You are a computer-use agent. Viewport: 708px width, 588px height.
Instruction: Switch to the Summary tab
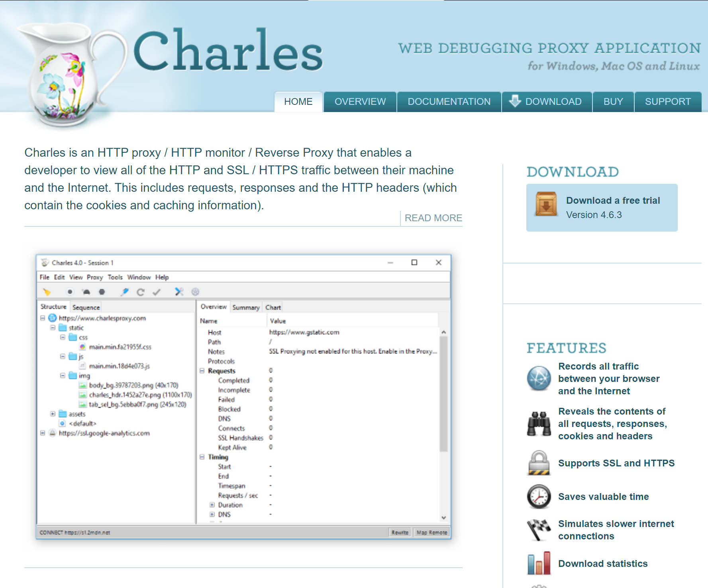(246, 307)
